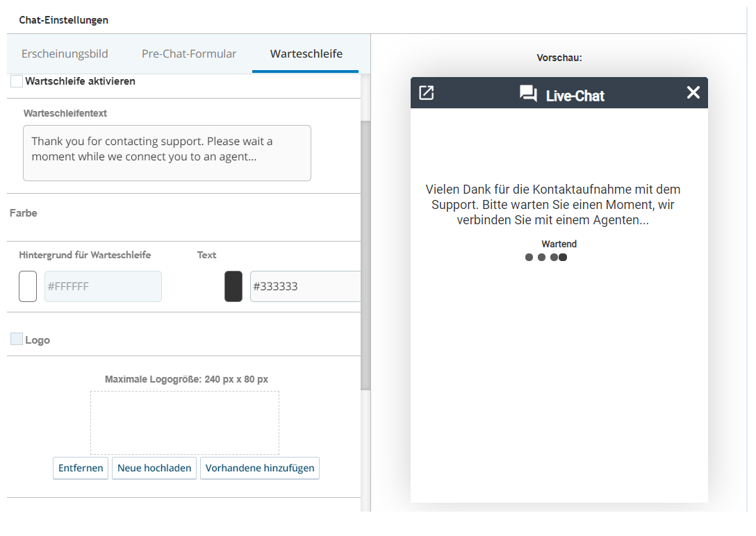Click the Vorhandene hinzufügen button
Viewport: 756px width, 536px height.
[260, 468]
